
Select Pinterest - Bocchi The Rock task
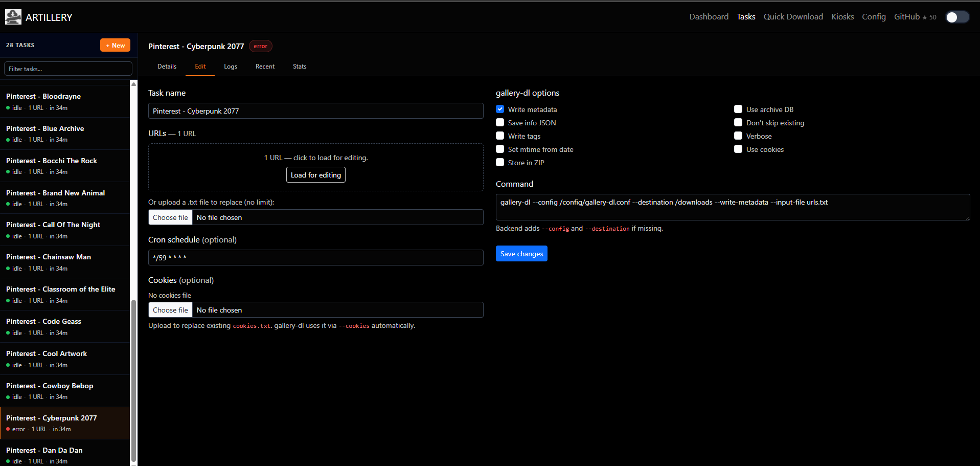(x=65, y=166)
